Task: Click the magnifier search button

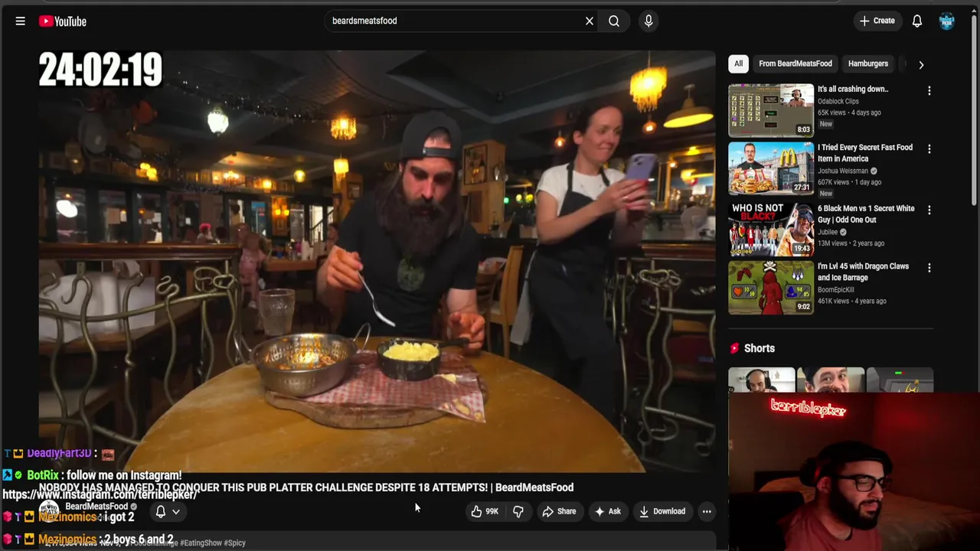Action: (x=614, y=21)
